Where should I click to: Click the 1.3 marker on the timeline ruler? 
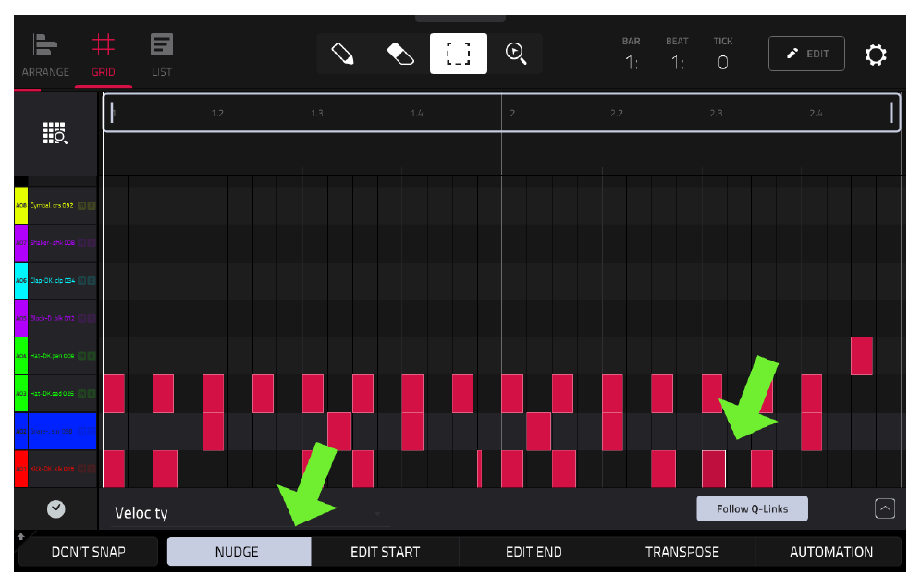tap(317, 113)
